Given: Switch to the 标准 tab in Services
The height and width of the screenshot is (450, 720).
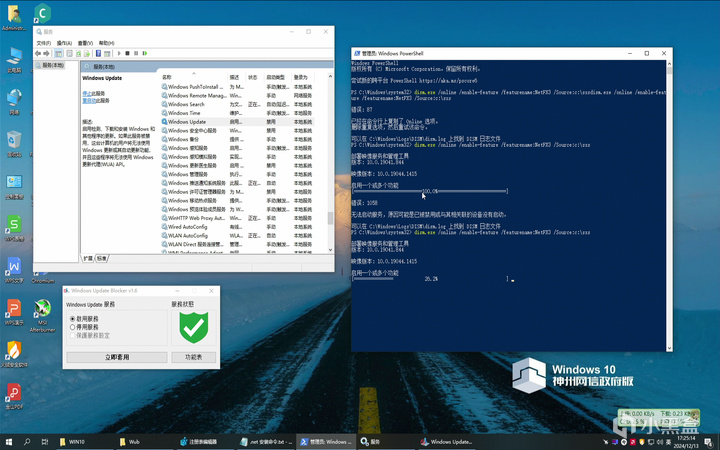Looking at the screenshot, I should (x=101, y=258).
